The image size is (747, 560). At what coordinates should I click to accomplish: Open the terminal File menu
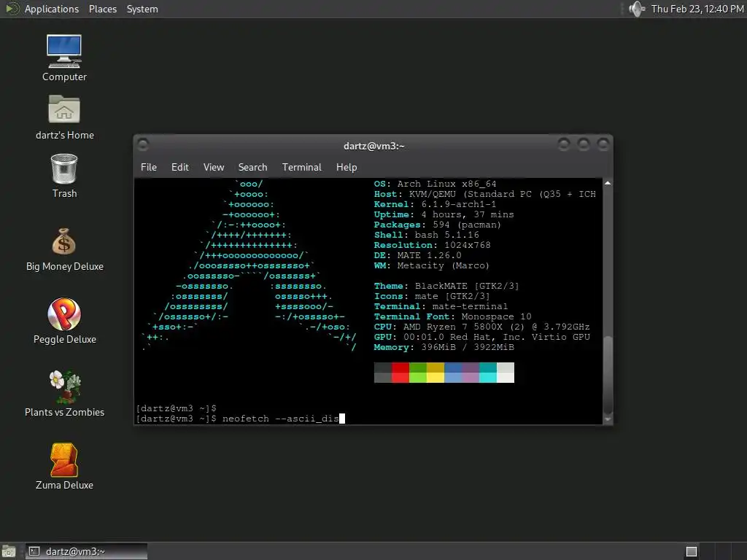[149, 167]
